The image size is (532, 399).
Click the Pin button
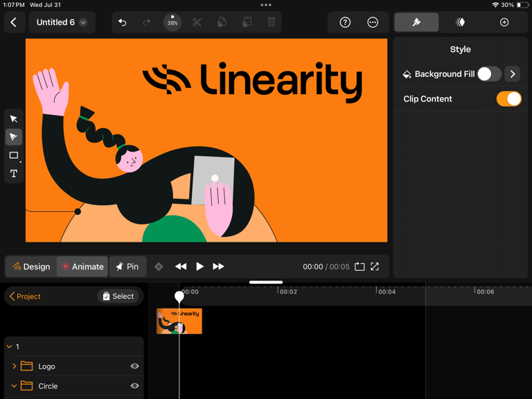click(x=128, y=267)
